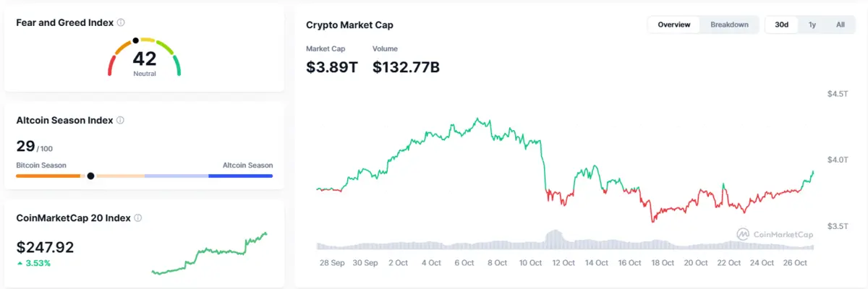
Task: Select the 30d time range
Action: 781,25
